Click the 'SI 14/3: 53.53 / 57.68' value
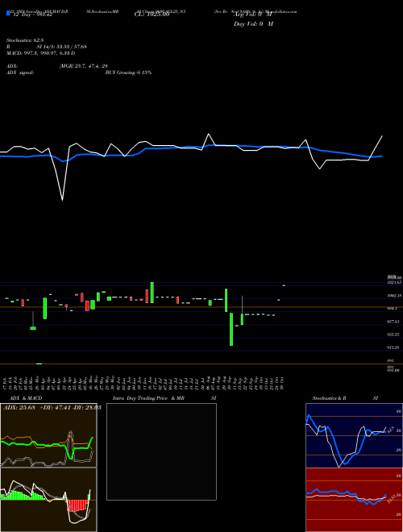 click(x=62, y=47)
